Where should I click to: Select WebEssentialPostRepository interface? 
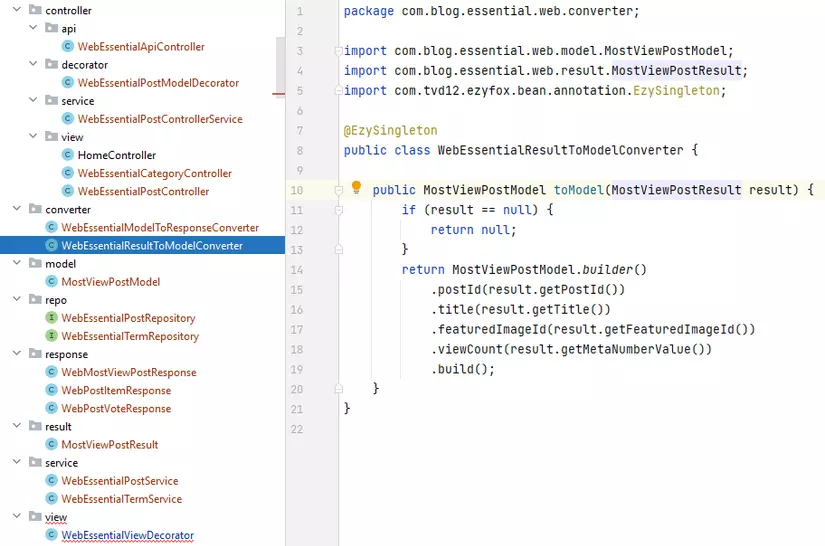pyautogui.click(x=128, y=318)
